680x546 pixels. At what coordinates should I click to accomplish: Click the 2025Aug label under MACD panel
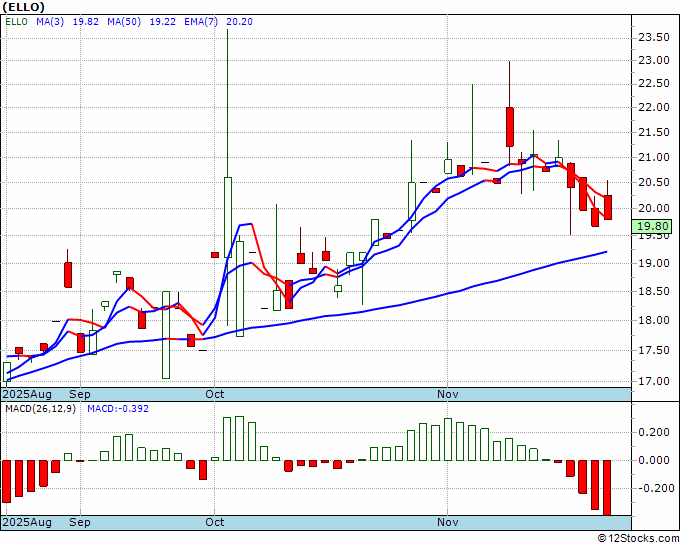tap(27, 522)
